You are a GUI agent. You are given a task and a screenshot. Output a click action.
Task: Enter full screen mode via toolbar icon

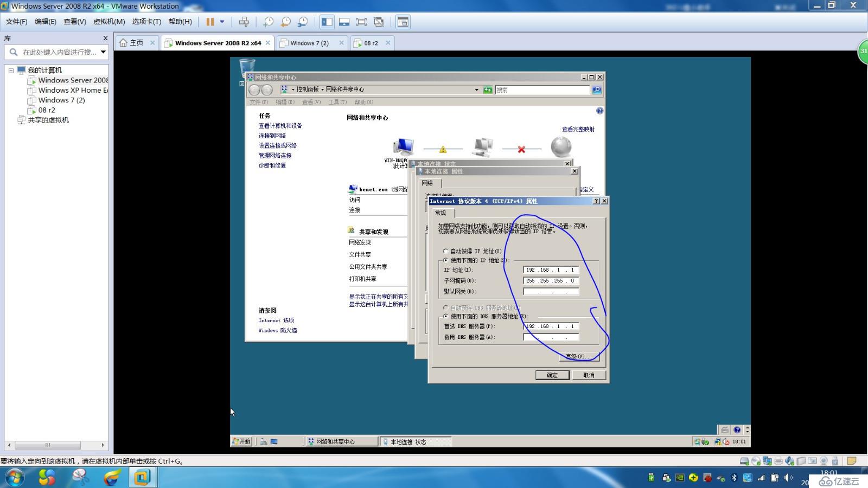[x=361, y=22]
